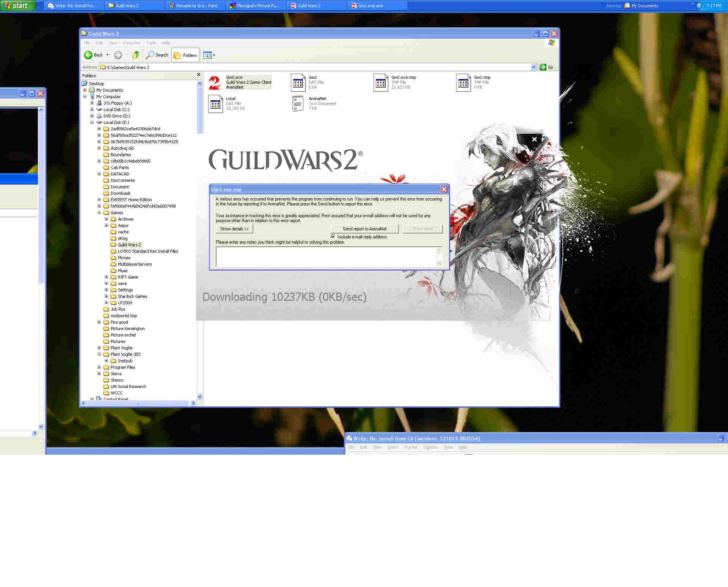Toggle Include e-mail reply address checkbox
The width and height of the screenshot is (728, 587).
(x=333, y=237)
